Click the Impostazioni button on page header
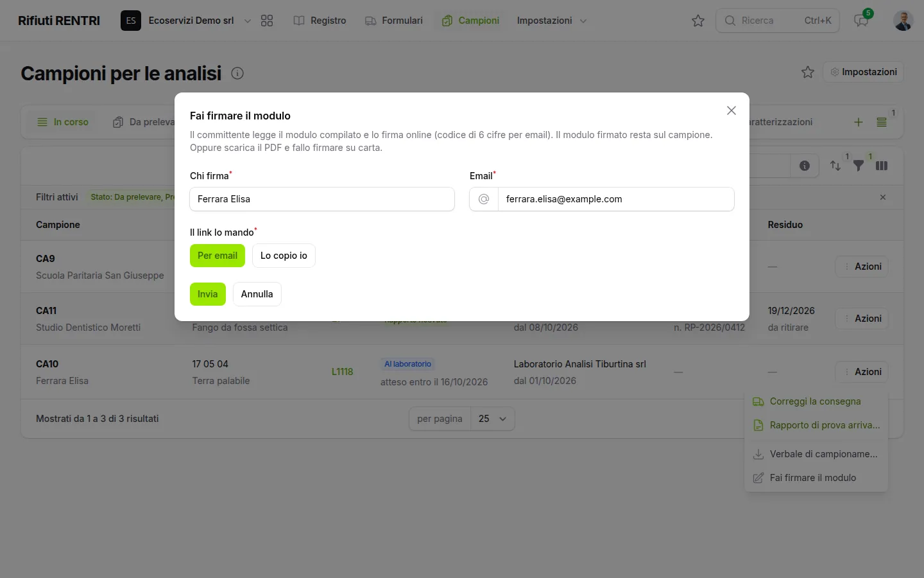 pos(863,72)
